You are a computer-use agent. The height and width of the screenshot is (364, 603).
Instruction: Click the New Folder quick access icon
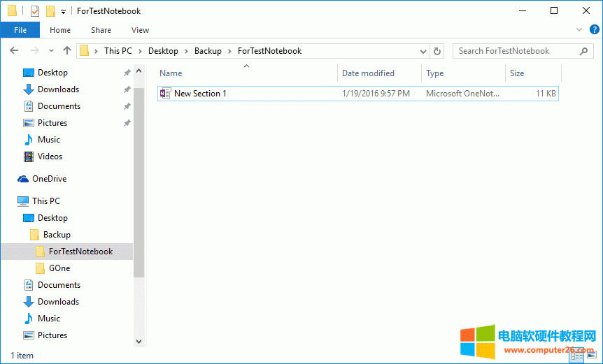pyautogui.click(x=50, y=11)
